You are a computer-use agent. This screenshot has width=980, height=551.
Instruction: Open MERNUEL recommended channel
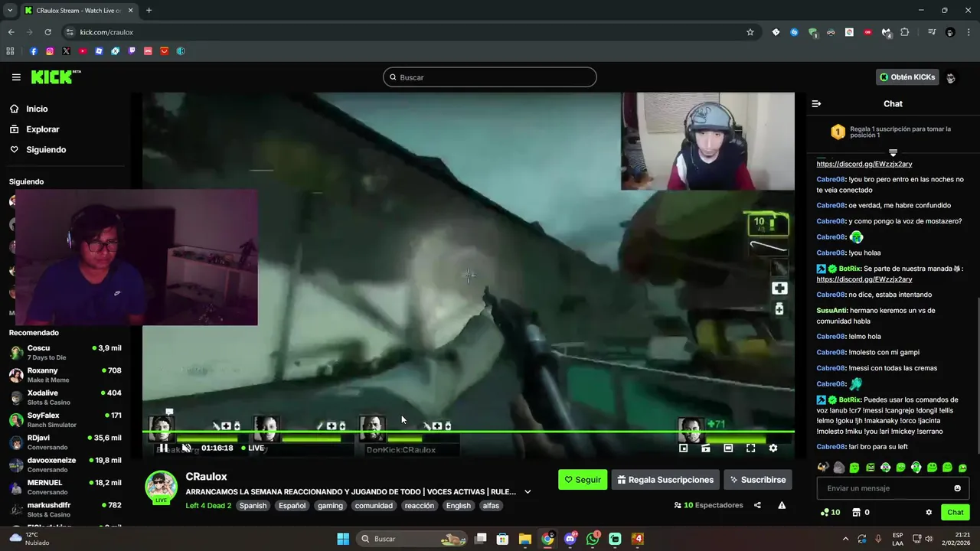pyautogui.click(x=65, y=487)
